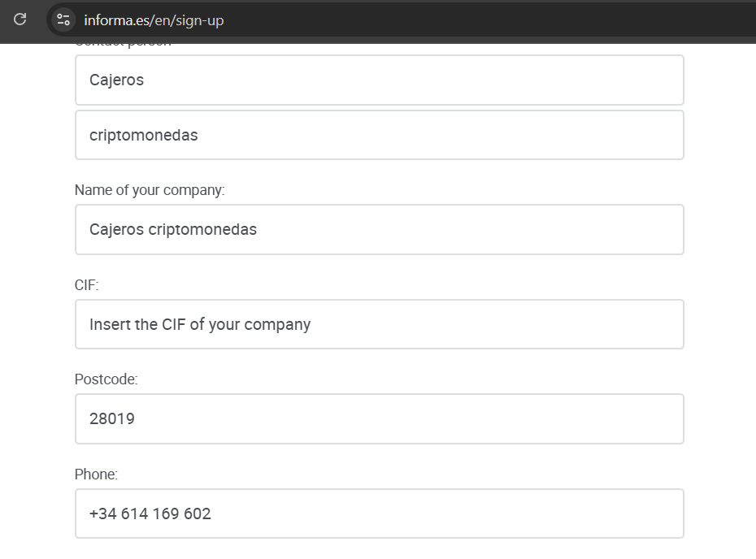Reload the page with the refresh icon

(20, 19)
